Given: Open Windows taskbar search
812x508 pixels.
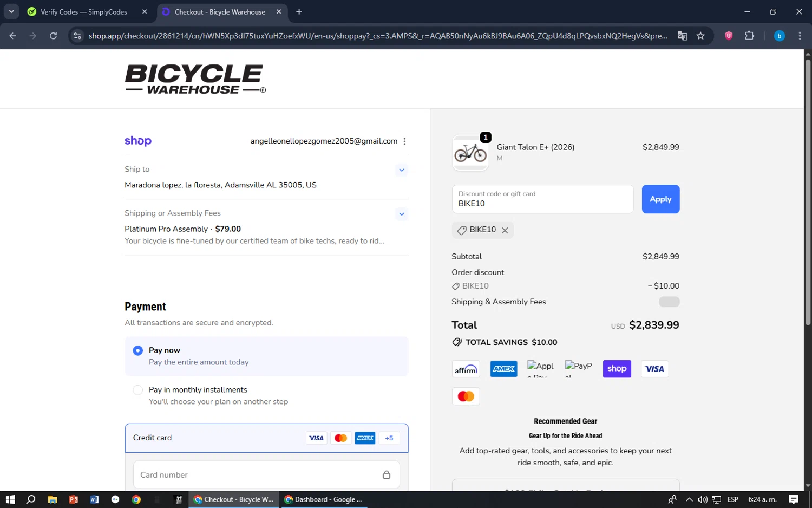Looking at the screenshot, I should 31,499.
